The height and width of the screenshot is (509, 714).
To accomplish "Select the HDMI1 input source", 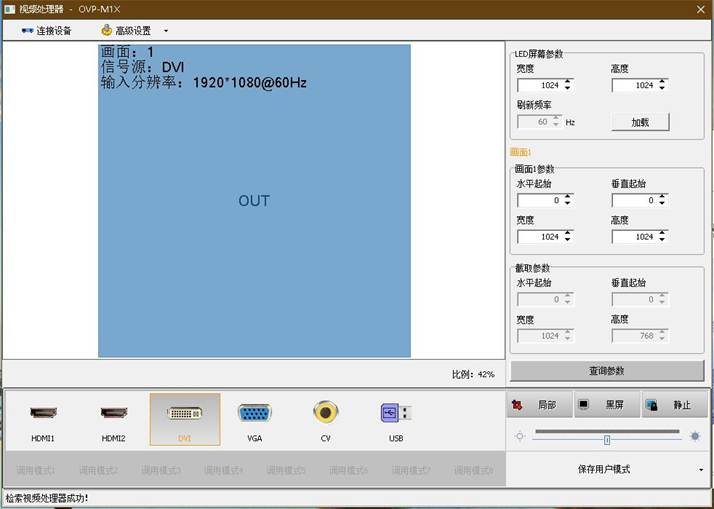I will tap(43, 419).
